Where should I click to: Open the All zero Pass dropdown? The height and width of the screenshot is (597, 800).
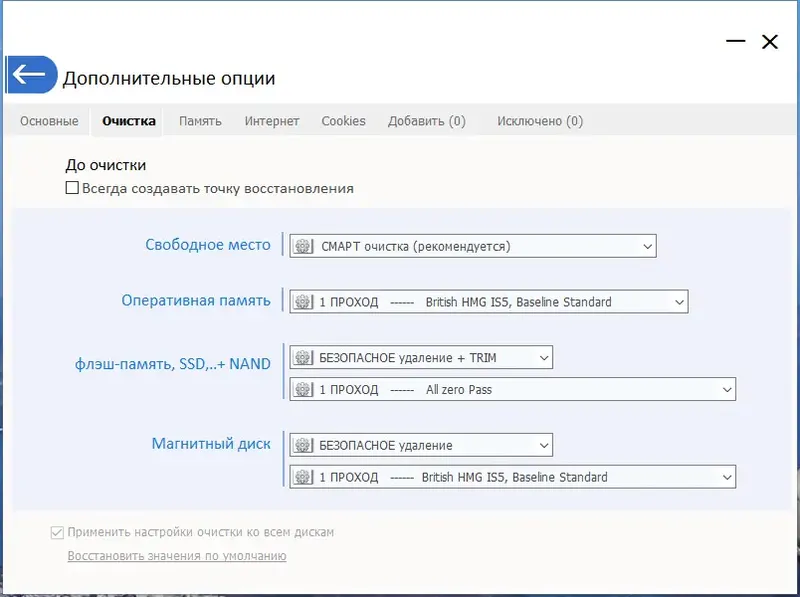725,389
